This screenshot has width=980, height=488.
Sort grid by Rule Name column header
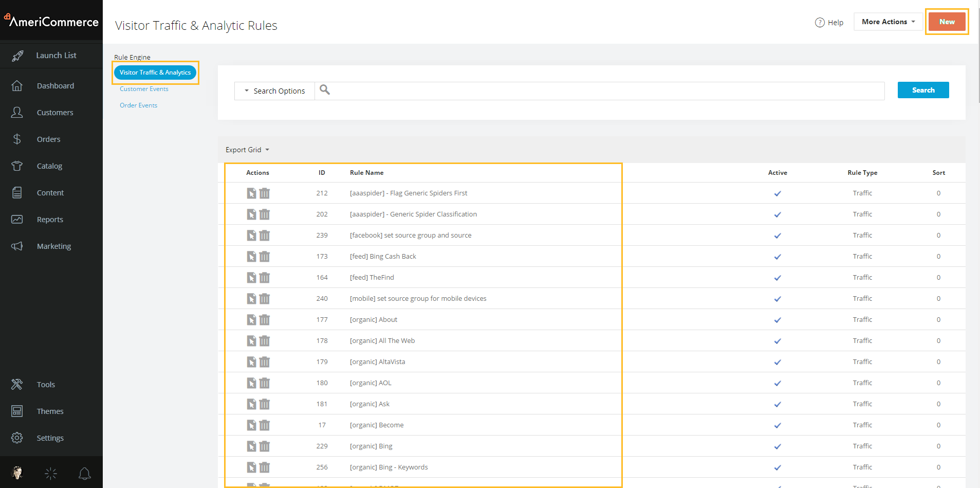[x=366, y=173]
